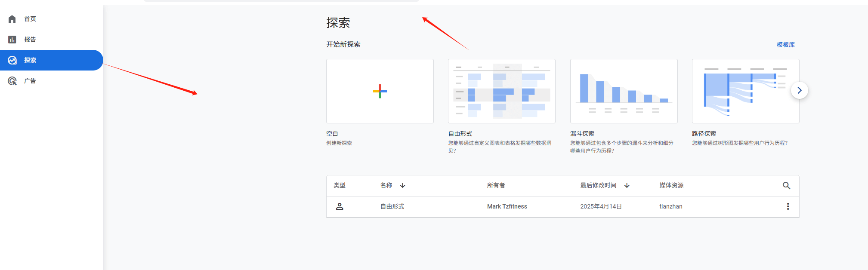Choose the 路径探索 template thumbnail
The width and height of the screenshot is (868, 270).
tap(745, 91)
